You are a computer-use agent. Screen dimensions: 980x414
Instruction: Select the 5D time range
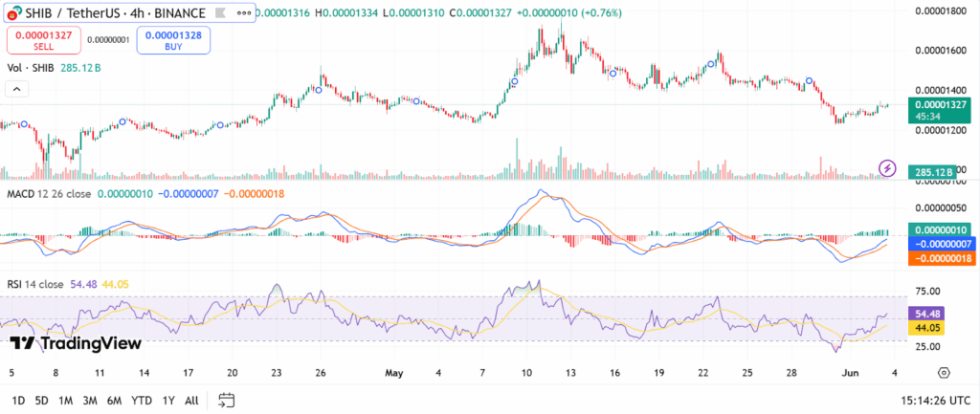click(x=41, y=401)
